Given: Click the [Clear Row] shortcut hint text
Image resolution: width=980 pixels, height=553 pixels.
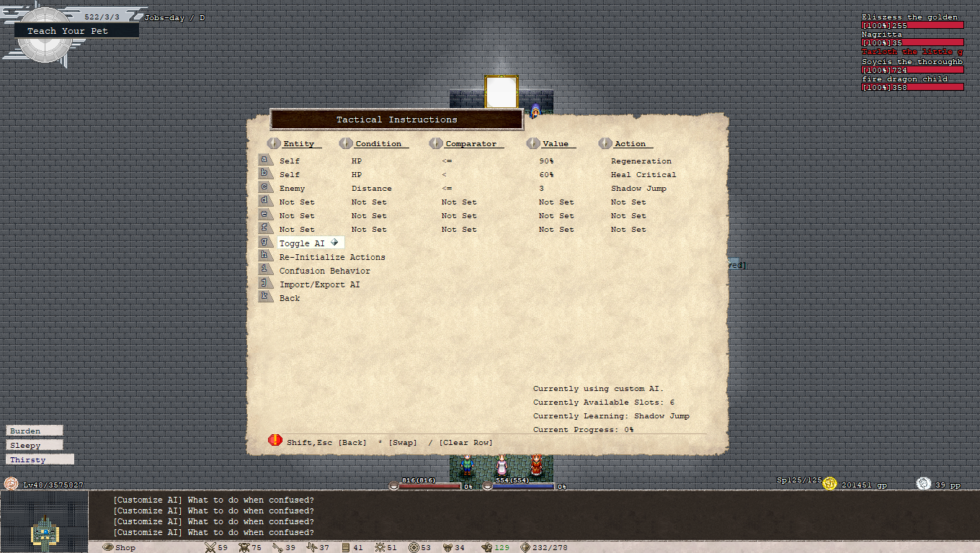Looking at the screenshot, I should (465, 443).
